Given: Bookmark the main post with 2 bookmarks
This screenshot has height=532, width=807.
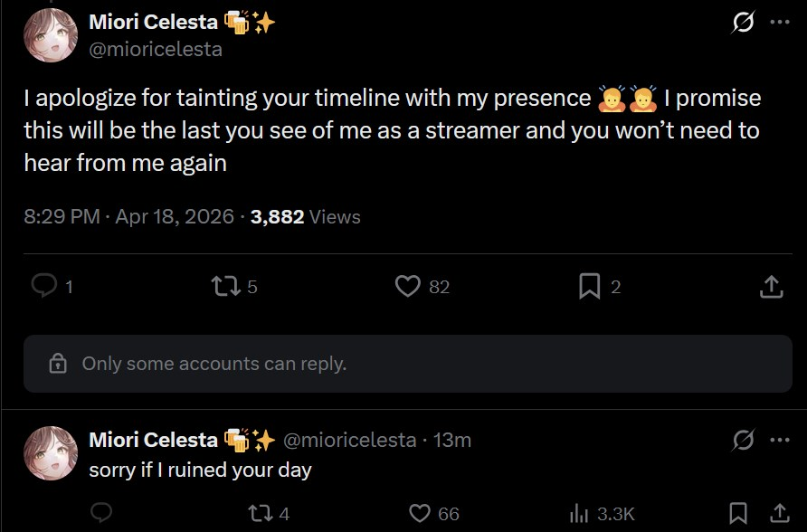Looking at the screenshot, I should coord(589,287).
